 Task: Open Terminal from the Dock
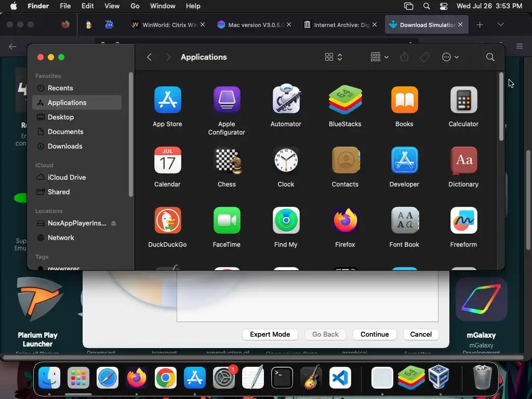[282, 378]
